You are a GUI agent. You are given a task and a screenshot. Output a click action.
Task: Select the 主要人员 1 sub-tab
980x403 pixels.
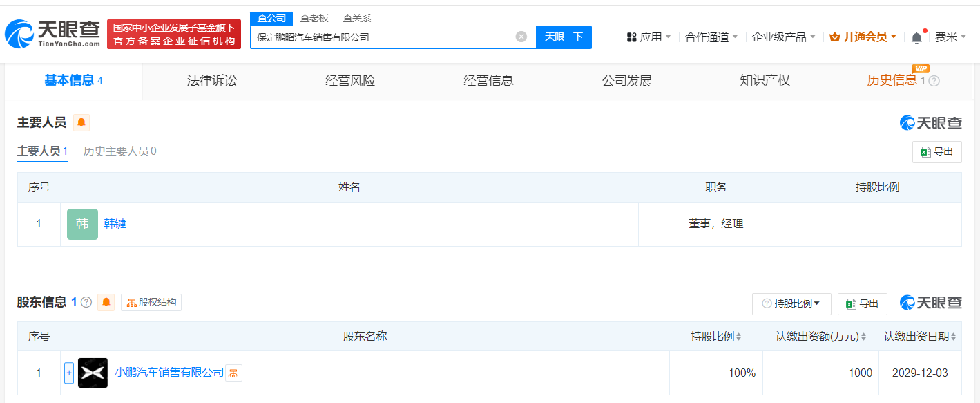coord(43,151)
